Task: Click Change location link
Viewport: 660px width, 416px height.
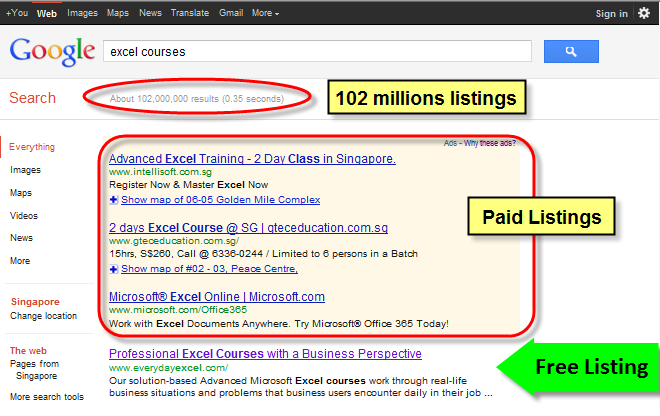Action: click(43, 316)
